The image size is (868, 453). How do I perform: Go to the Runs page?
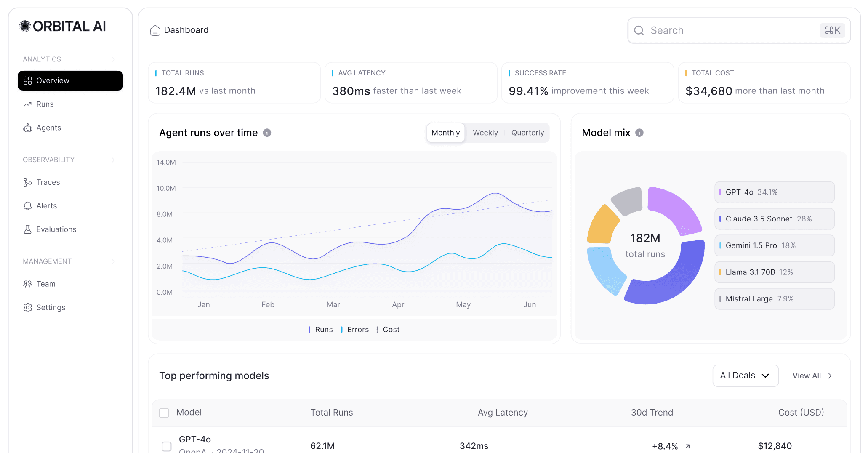pyautogui.click(x=70, y=104)
